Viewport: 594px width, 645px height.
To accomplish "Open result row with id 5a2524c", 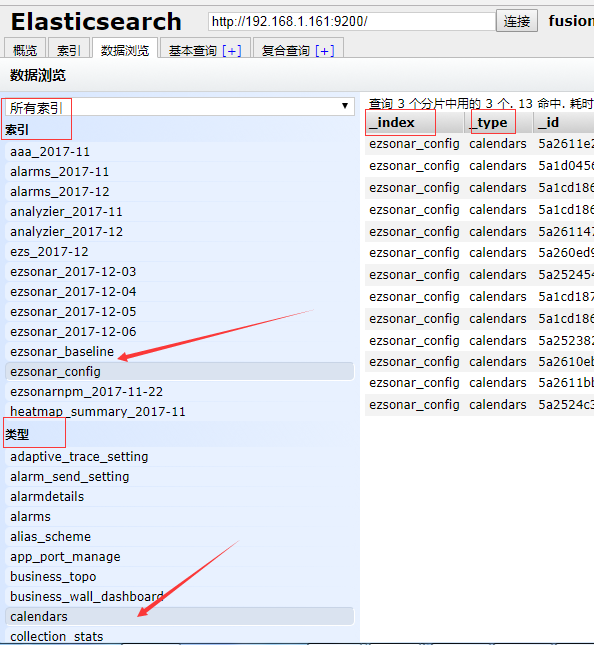I will coord(479,405).
